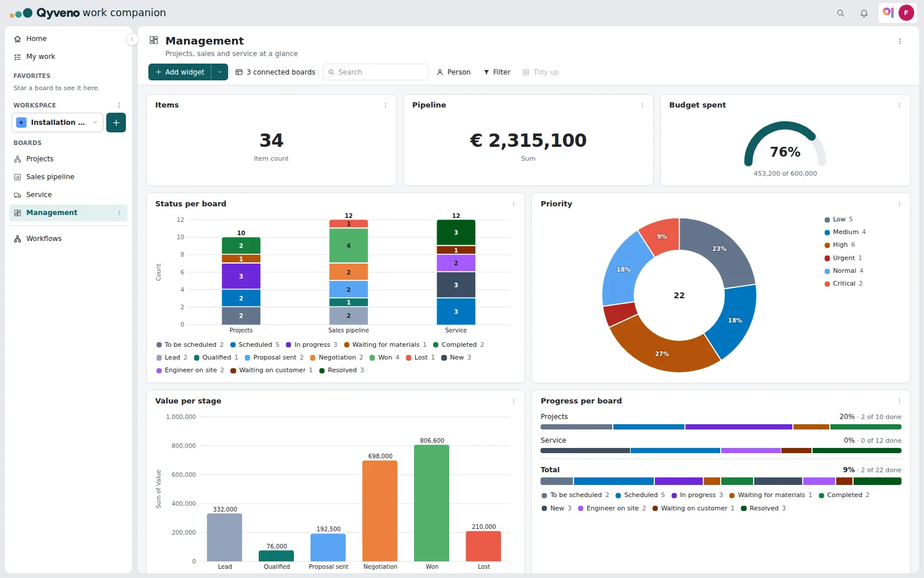Click the Total progress bar
This screenshot has width=924, height=578.
721,481
